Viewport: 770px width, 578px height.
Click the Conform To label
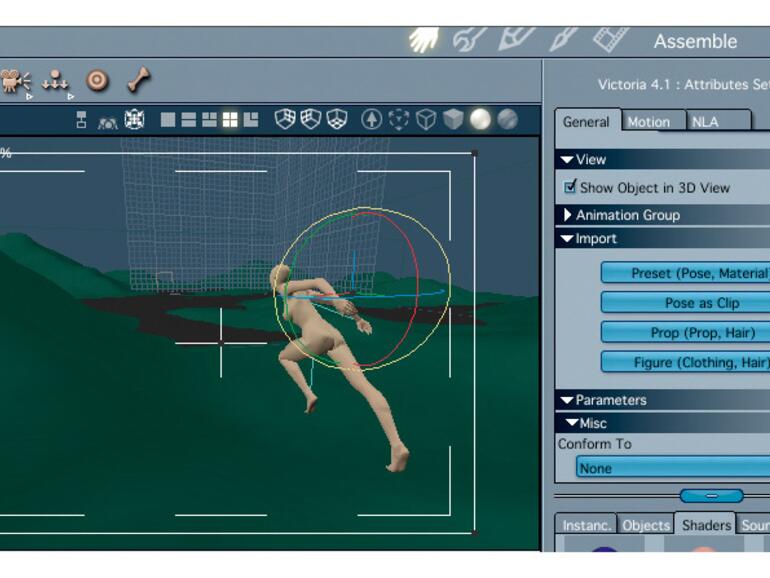point(595,444)
